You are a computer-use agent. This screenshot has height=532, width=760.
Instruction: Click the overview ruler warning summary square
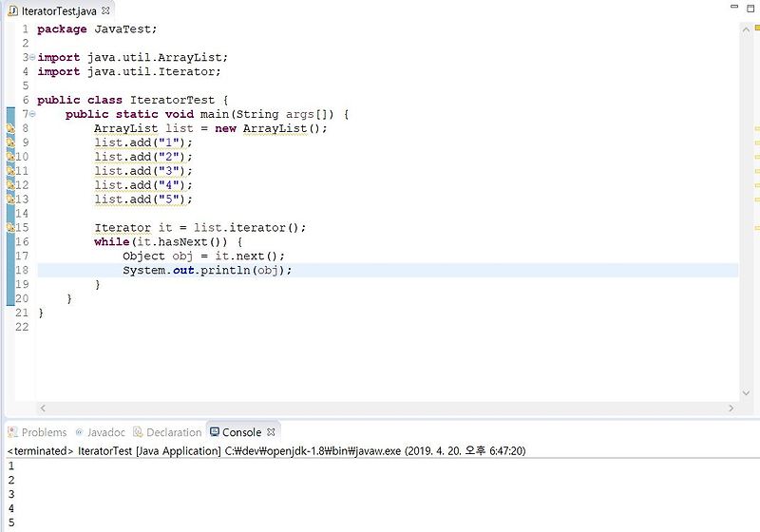click(757, 28)
